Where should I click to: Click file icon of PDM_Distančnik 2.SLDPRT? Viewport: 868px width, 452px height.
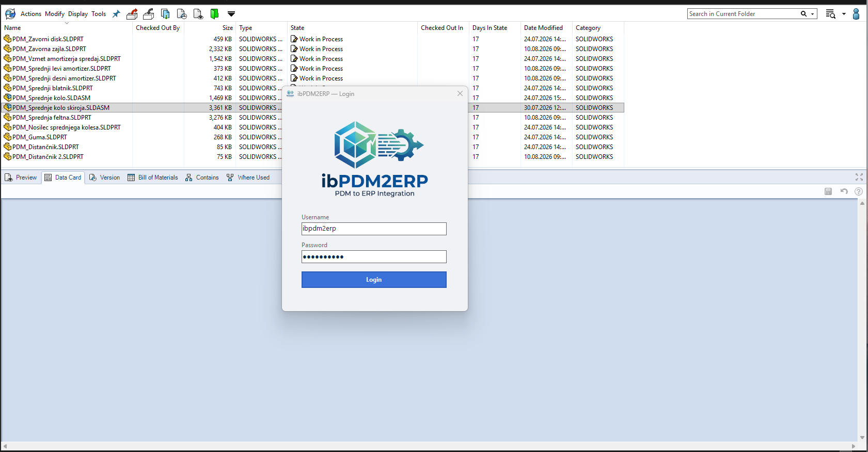point(8,156)
